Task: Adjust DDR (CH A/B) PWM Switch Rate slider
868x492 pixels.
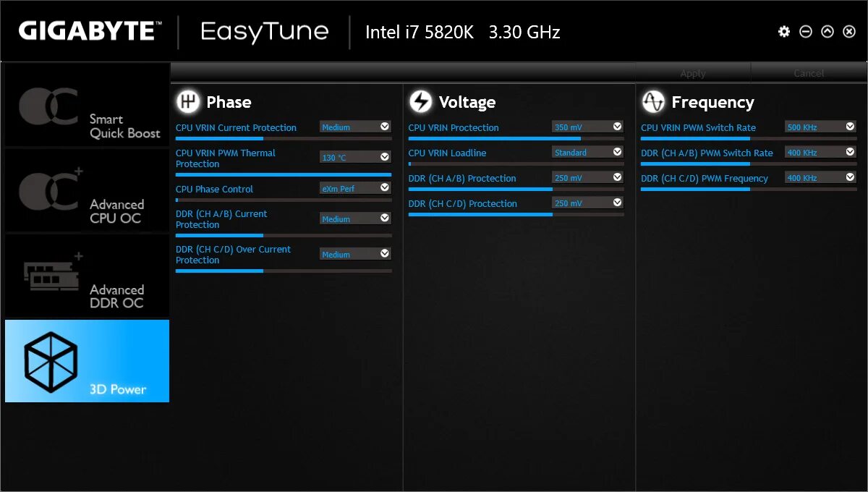Action: pyautogui.click(x=749, y=164)
